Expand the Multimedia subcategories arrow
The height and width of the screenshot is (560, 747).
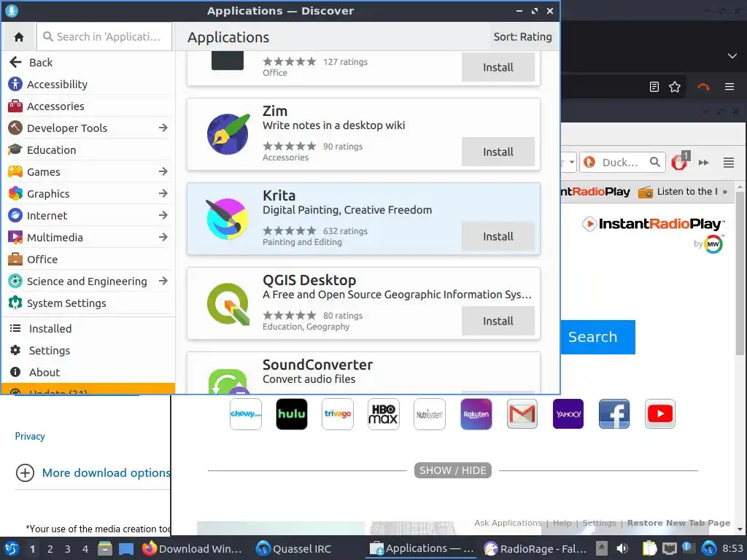[163, 237]
